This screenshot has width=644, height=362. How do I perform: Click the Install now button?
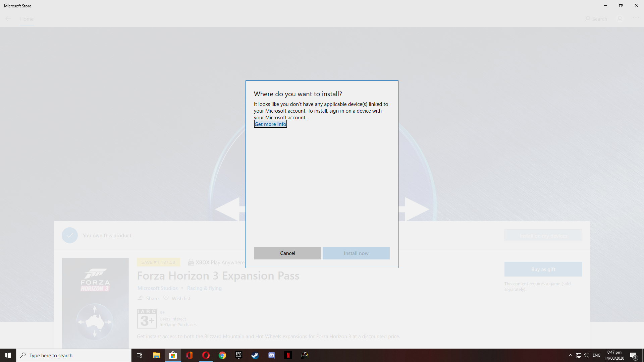click(x=356, y=253)
